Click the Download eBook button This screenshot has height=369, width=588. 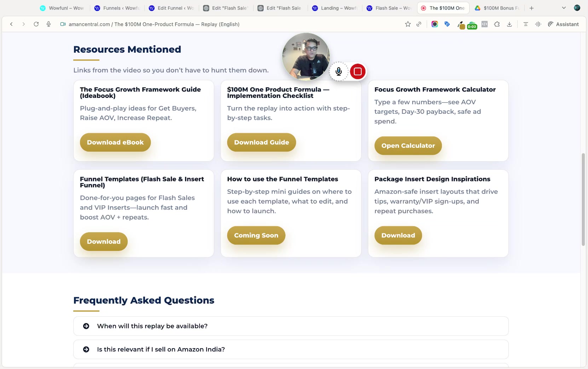(x=115, y=142)
